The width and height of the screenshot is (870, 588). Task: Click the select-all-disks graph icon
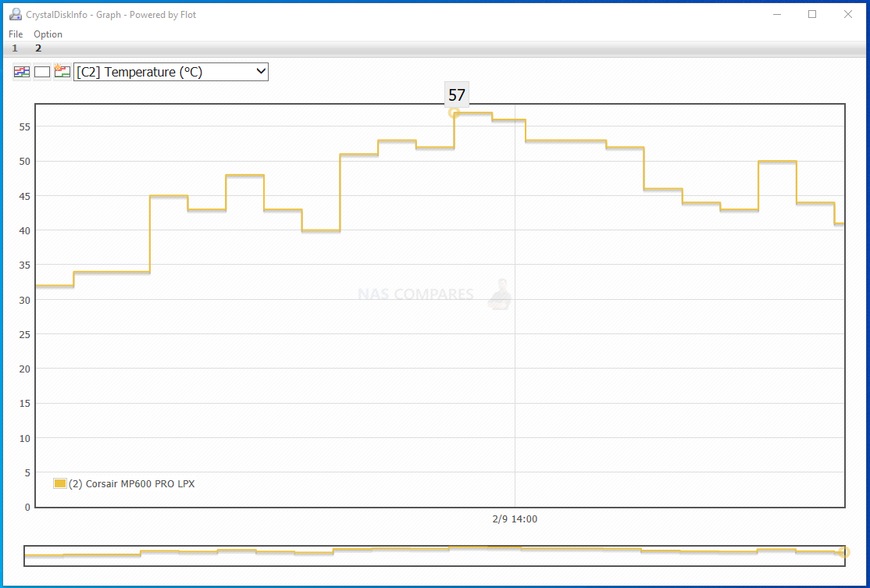(21, 72)
